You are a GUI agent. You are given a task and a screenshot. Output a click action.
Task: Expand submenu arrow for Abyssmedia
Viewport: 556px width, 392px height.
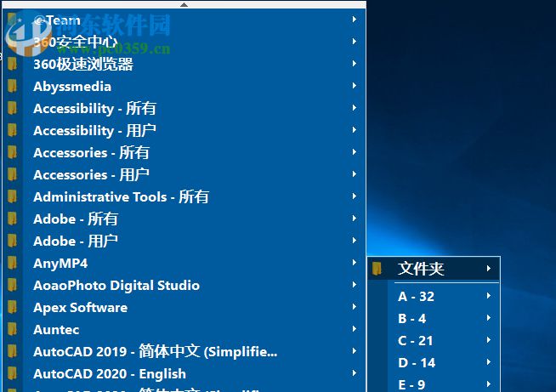coord(355,86)
